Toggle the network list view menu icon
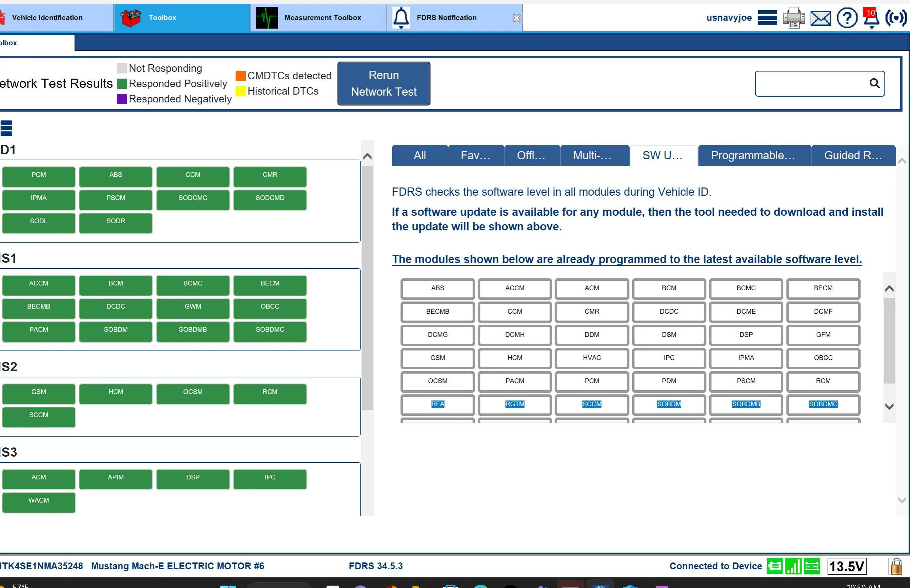Image resolution: width=910 pixels, height=588 pixels. click(x=6, y=128)
